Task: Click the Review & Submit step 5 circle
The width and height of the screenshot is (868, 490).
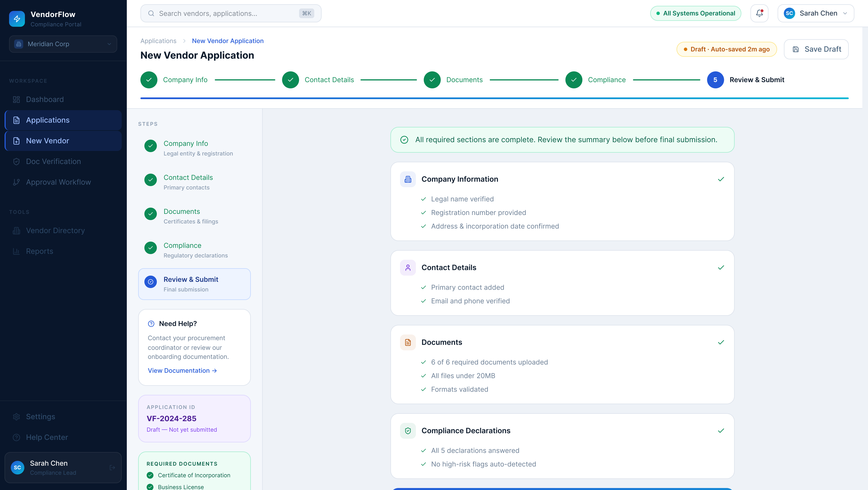Action: 715,80
